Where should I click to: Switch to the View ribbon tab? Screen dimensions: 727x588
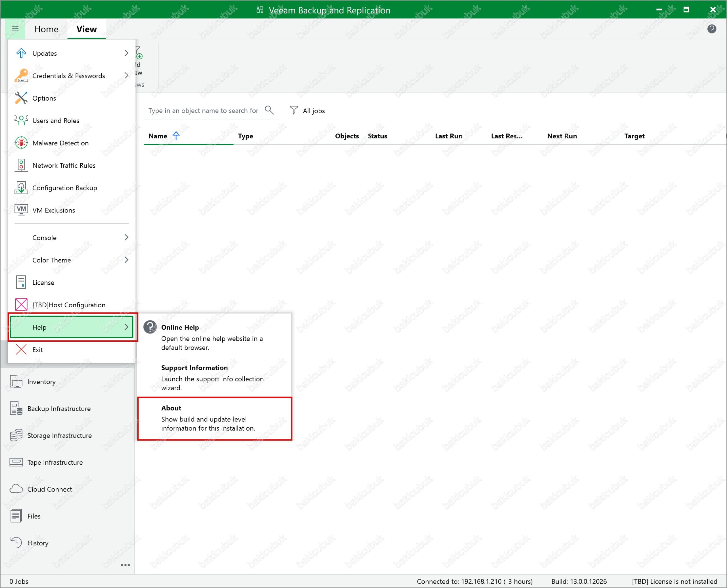point(86,29)
